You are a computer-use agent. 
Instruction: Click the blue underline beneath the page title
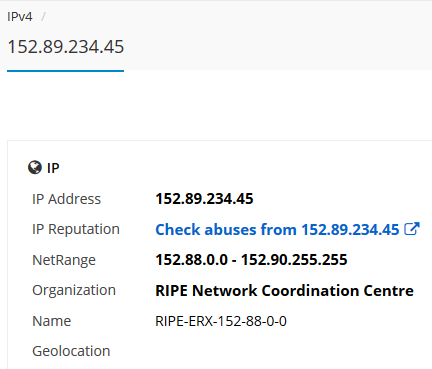point(65,71)
